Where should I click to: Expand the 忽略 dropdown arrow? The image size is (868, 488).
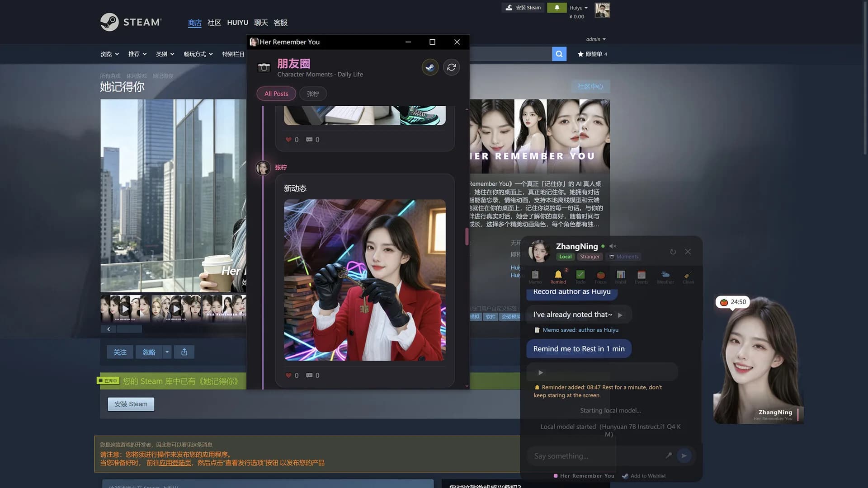167,352
